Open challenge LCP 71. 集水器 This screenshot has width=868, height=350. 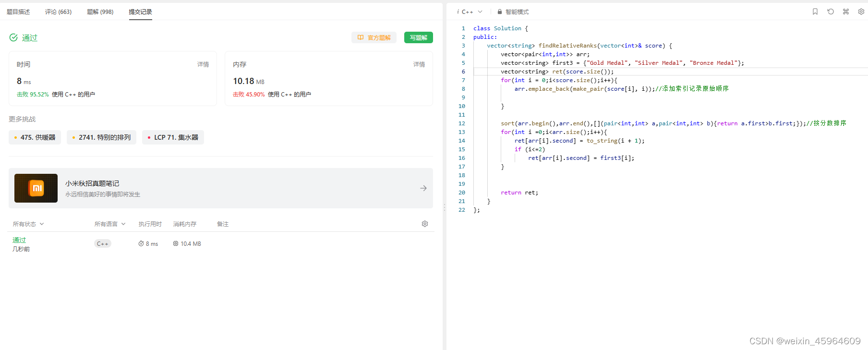pyautogui.click(x=173, y=137)
